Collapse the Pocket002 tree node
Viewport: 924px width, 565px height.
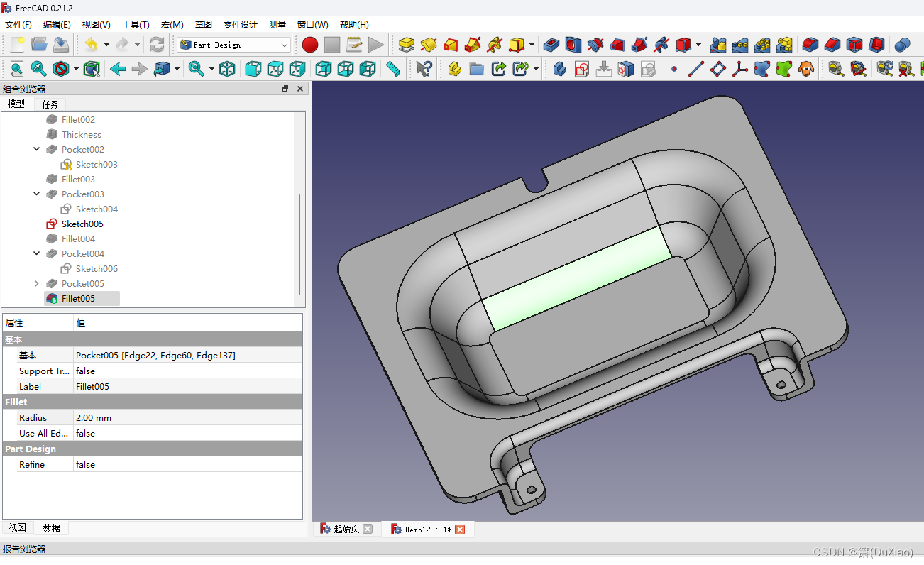[37, 149]
